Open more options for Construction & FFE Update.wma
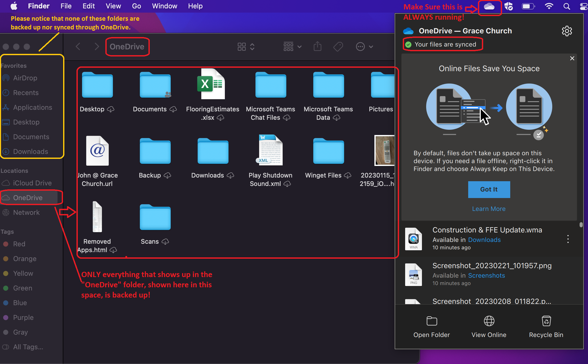Image resolution: width=588 pixels, height=364 pixels. (568, 239)
